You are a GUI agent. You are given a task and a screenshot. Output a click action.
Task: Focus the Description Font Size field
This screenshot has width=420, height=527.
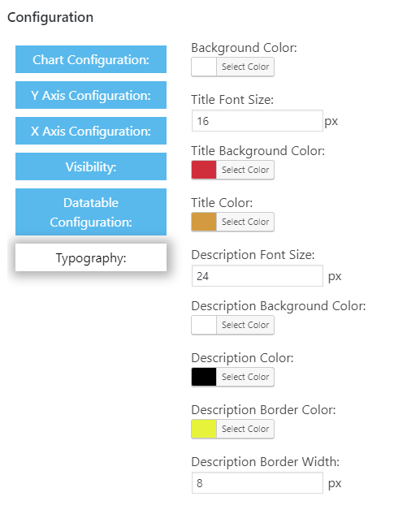(x=258, y=276)
